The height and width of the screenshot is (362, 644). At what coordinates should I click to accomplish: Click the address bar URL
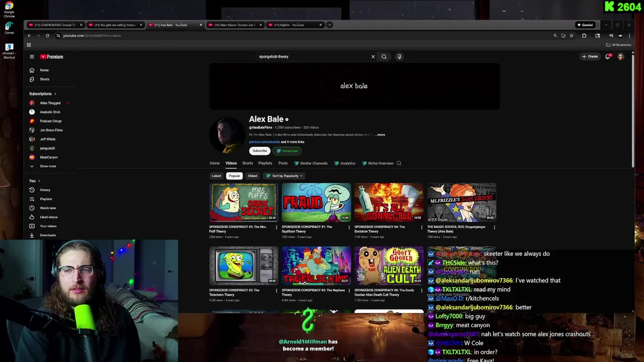pos(92,36)
